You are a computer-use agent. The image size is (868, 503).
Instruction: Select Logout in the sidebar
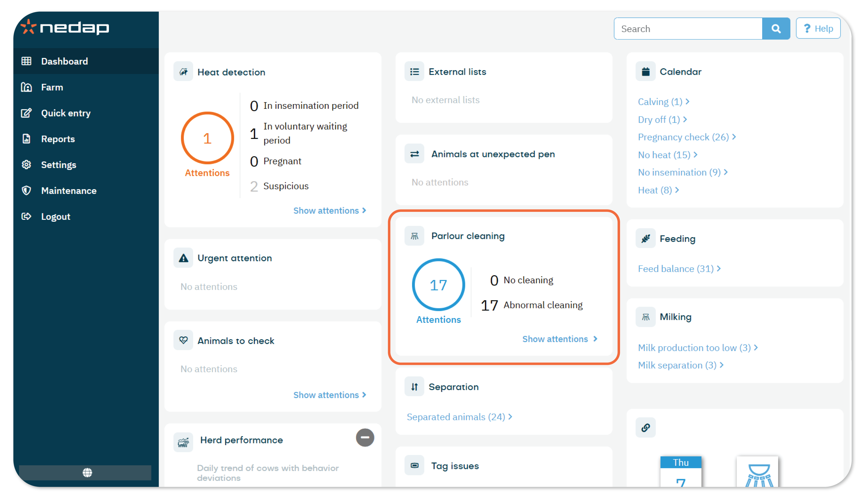click(86, 216)
